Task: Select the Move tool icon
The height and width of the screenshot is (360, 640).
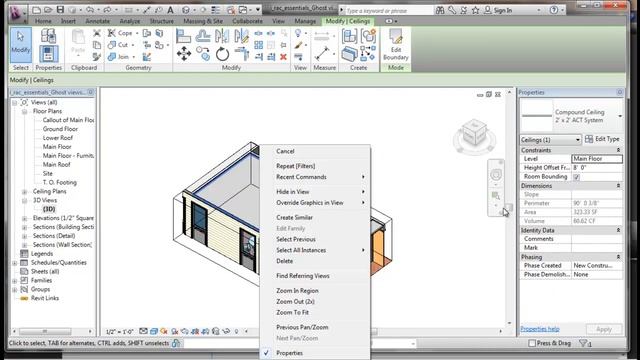Action: click(x=184, y=54)
